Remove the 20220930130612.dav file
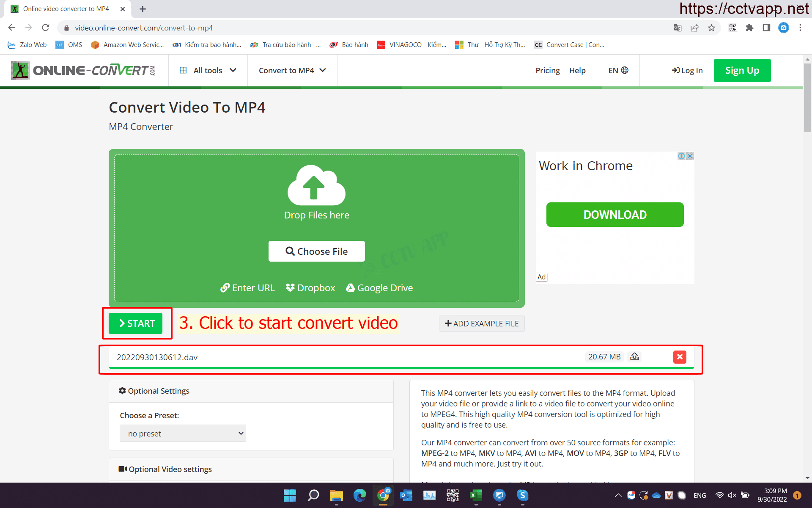812x508 pixels. click(680, 357)
